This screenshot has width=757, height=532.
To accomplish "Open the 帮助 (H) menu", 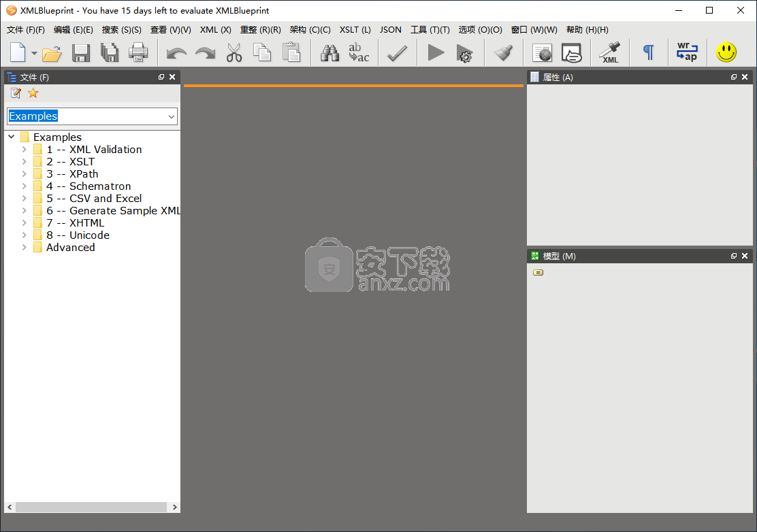I will click(587, 30).
